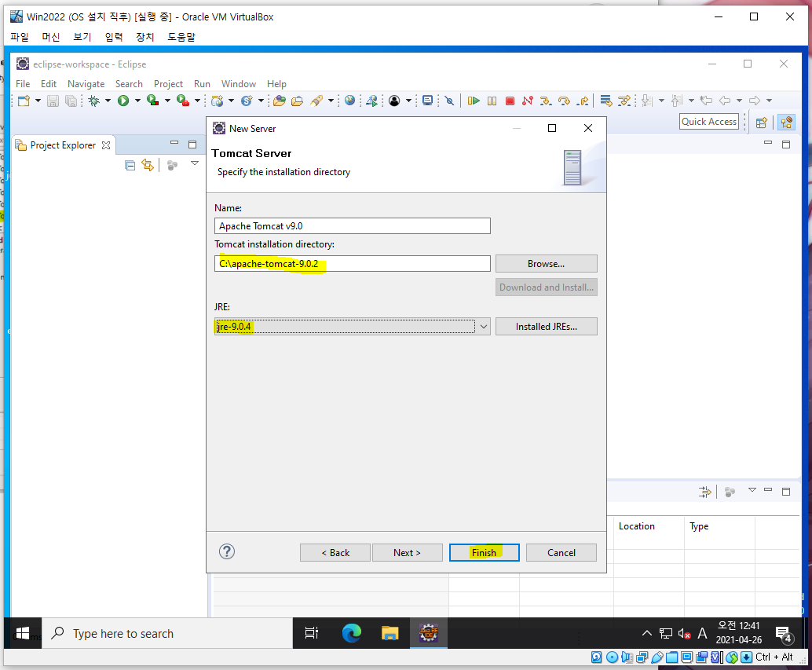The width and height of the screenshot is (812, 670).
Task: Open the Search flashlight dropdown arrow
Action: [331, 101]
